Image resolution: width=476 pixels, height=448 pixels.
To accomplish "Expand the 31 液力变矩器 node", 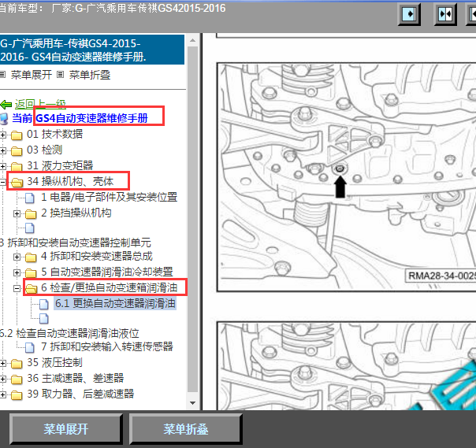I will tap(2, 166).
